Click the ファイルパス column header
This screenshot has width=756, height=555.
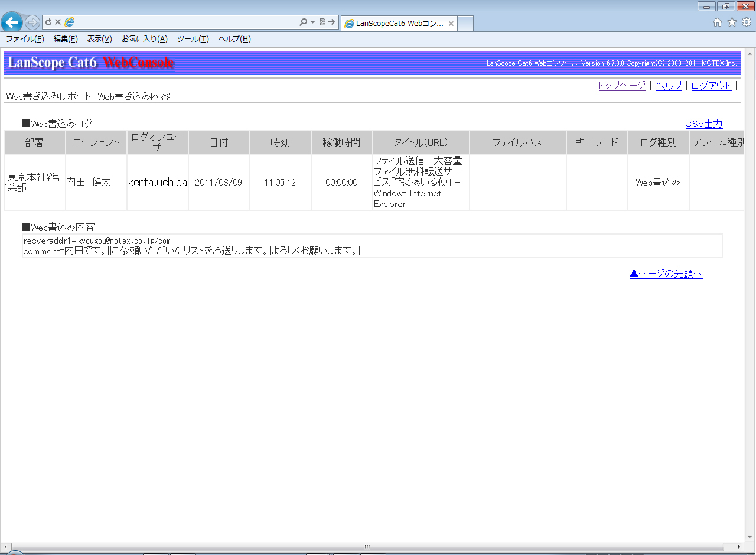(x=518, y=142)
